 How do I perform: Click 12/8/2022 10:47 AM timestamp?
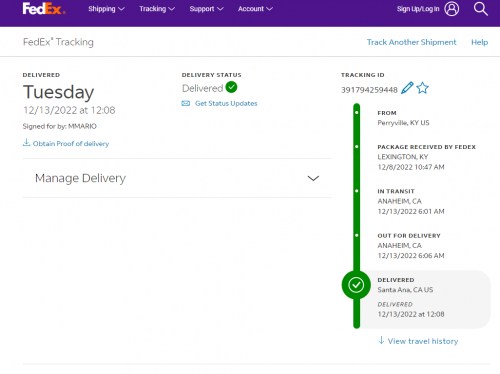pyautogui.click(x=411, y=167)
